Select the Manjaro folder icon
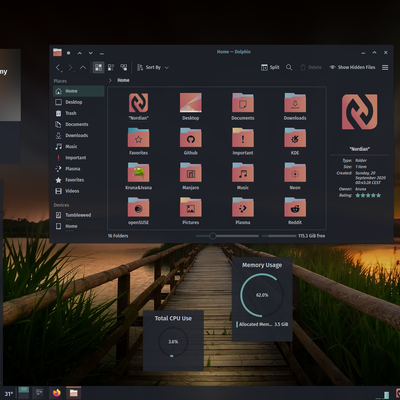 pyautogui.click(x=191, y=172)
